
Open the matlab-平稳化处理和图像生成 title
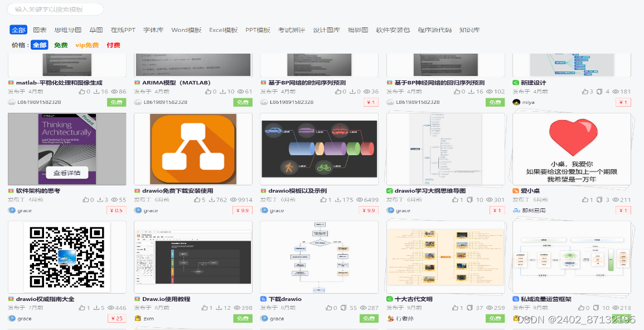(59, 83)
